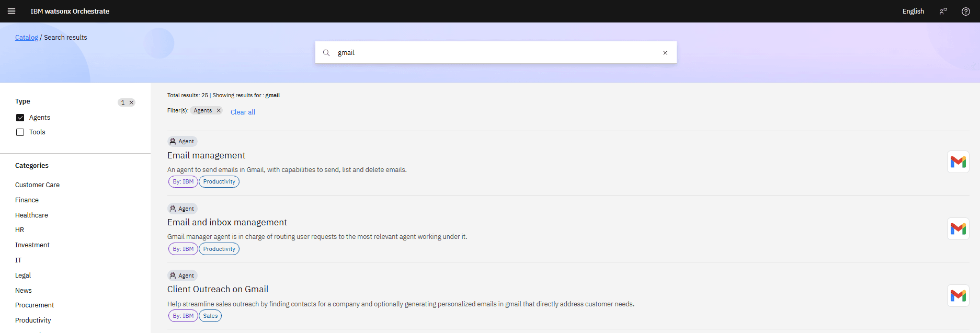Click the Type filter heading
This screenshot has height=333, width=980.
[x=22, y=101]
